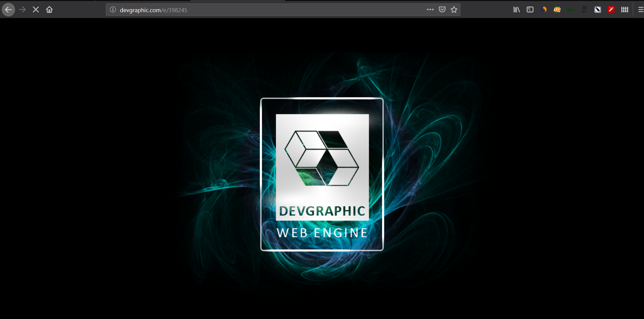644x319 pixels.
Task: Bookmark this page with the star
Action: [x=453, y=10]
